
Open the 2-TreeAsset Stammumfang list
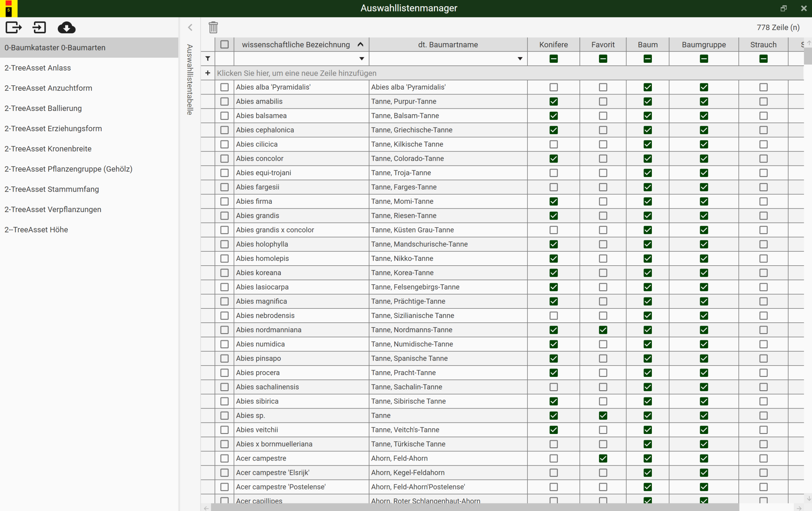[x=89, y=189]
